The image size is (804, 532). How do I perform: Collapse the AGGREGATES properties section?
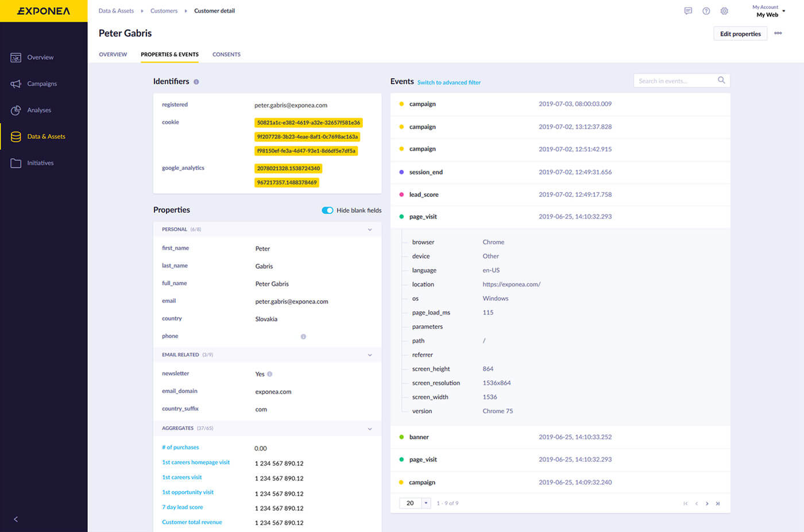click(x=370, y=428)
